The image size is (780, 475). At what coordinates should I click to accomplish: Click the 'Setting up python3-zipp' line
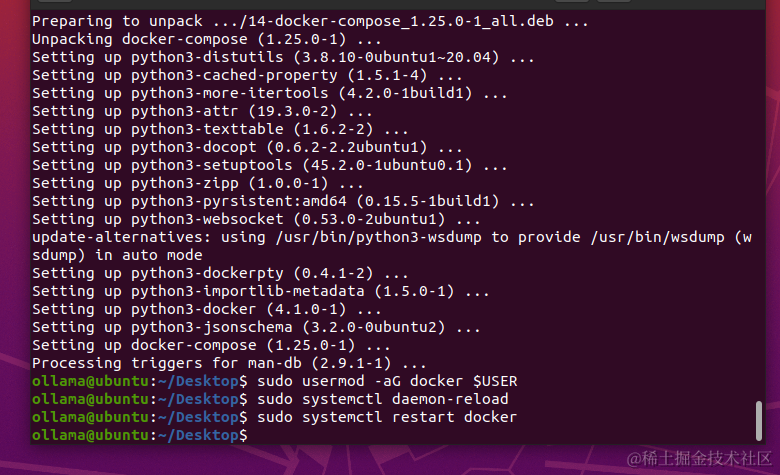[198, 183]
